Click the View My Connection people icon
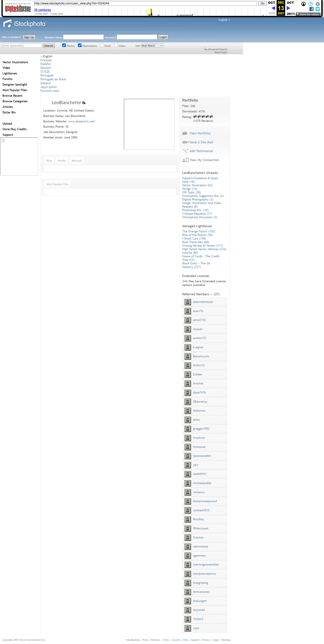The width and height of the screenshot is (324, 644). click(185, 160)
